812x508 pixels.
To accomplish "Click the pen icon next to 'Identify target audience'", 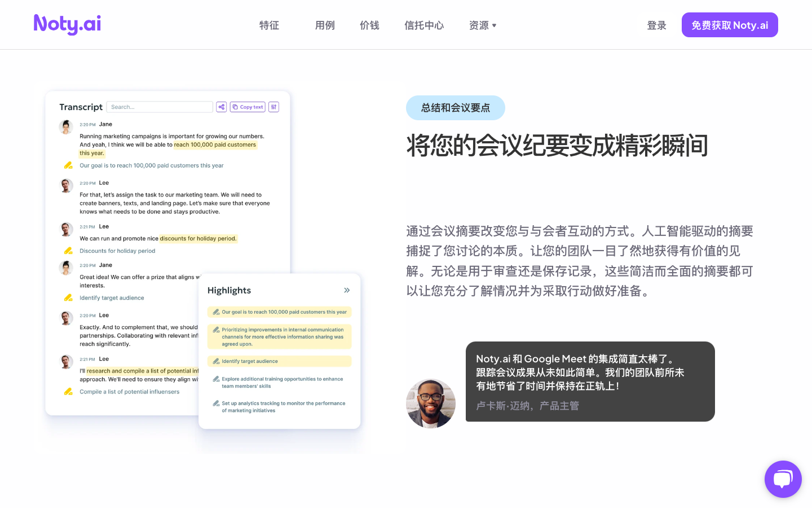I will (x=68, y=297).
